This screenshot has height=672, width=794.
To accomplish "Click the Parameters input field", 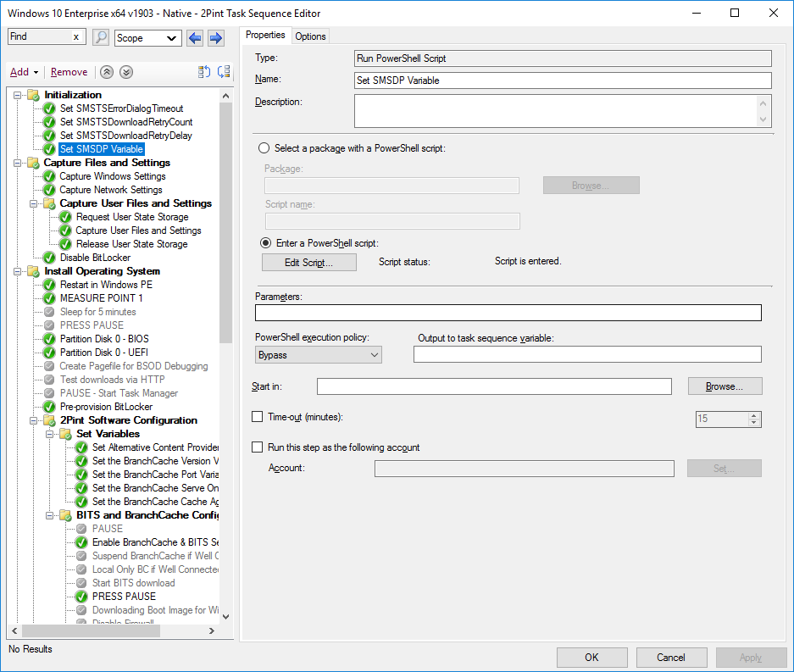I will click(x=508, y=313).
